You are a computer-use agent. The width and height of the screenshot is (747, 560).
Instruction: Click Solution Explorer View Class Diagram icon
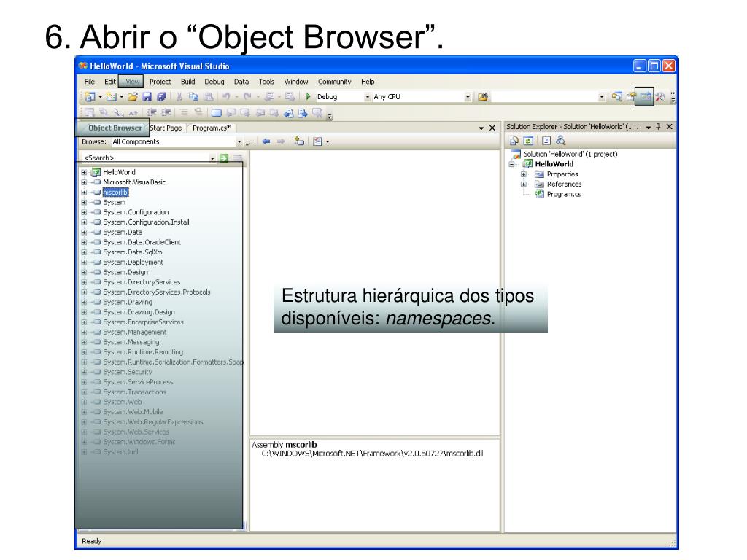[560, 141]
